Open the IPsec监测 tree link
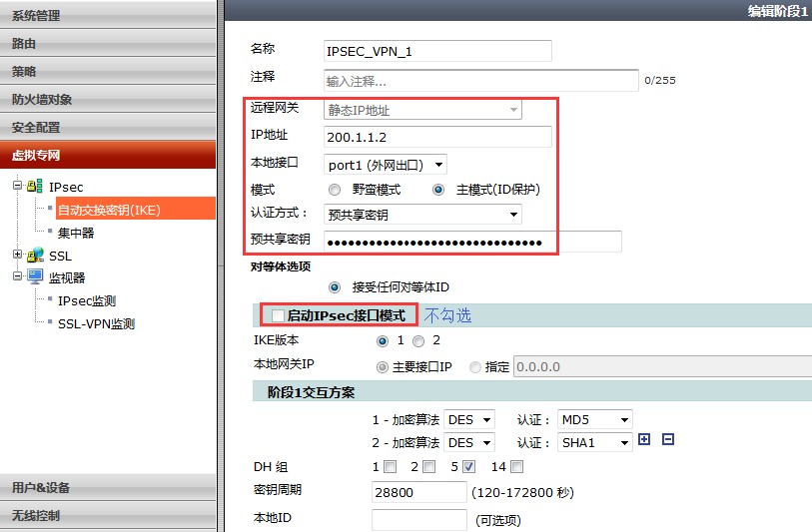Viewport: 812px width, 532px height. (87, 300)
